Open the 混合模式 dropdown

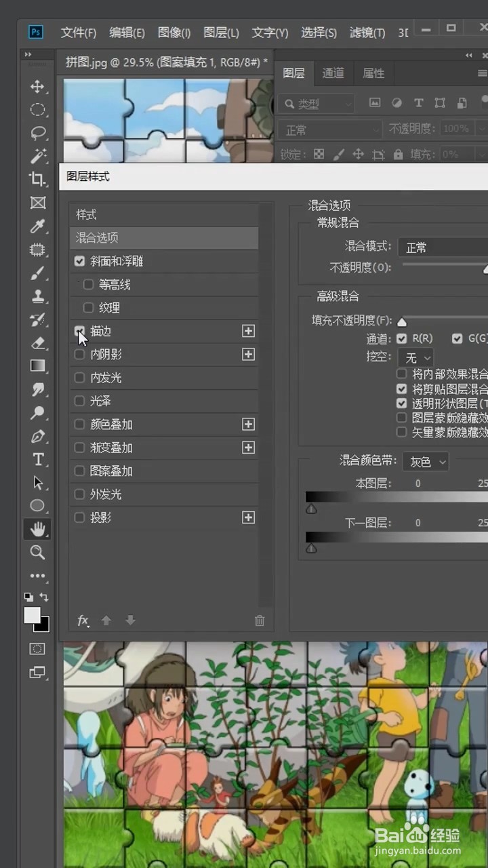pyautogui.click(x=443, y=248)
